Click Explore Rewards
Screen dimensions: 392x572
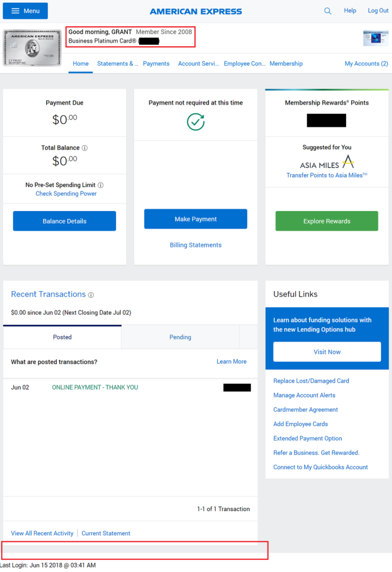tap(326, 221)
